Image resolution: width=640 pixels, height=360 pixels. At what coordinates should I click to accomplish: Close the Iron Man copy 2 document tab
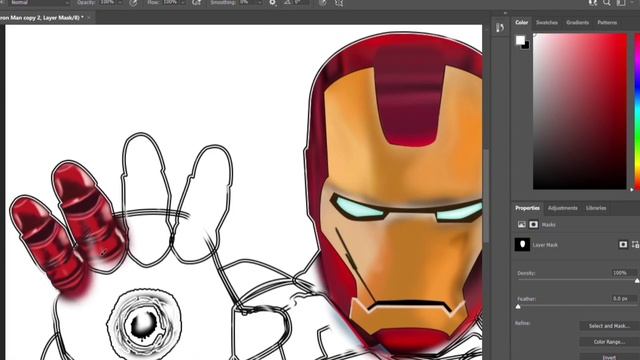point(89,18)
